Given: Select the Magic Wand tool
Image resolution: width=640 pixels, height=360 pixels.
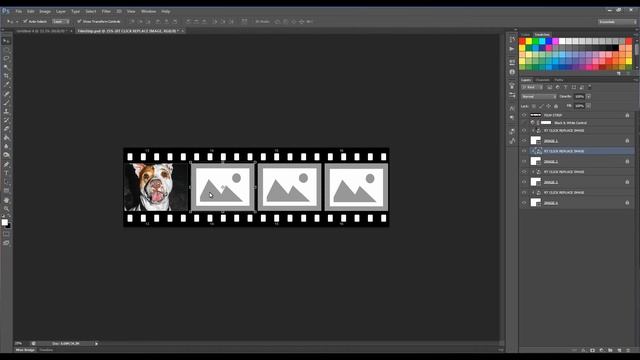Looking at the screenshot, I should 6,67.
